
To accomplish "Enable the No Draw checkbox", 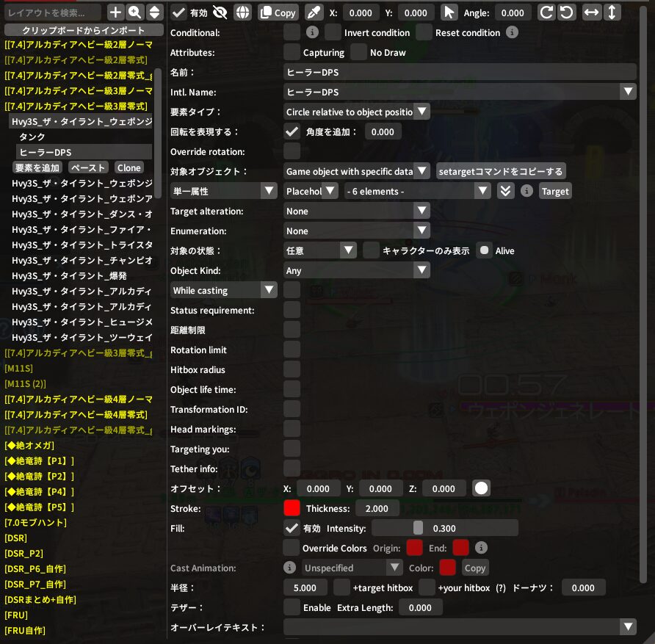I will 358,52.
